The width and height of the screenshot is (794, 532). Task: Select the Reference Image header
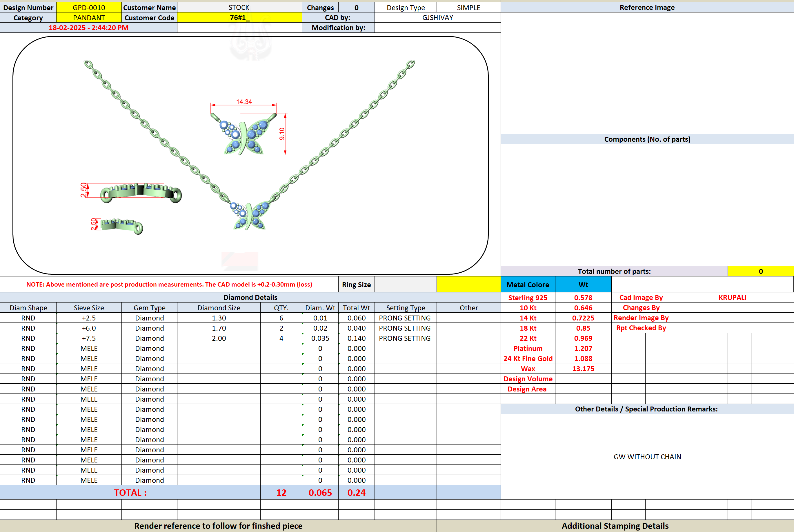coord(647,8)
